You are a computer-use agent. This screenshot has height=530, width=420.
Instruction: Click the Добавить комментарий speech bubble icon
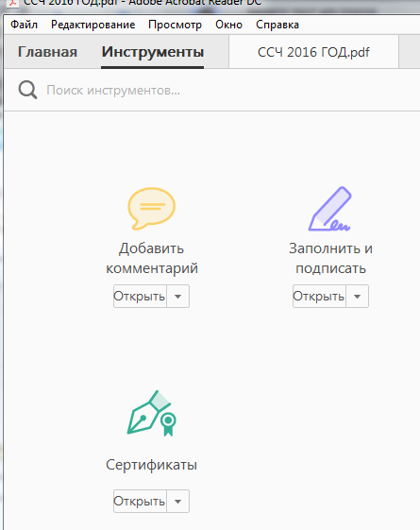click(151, 209)
